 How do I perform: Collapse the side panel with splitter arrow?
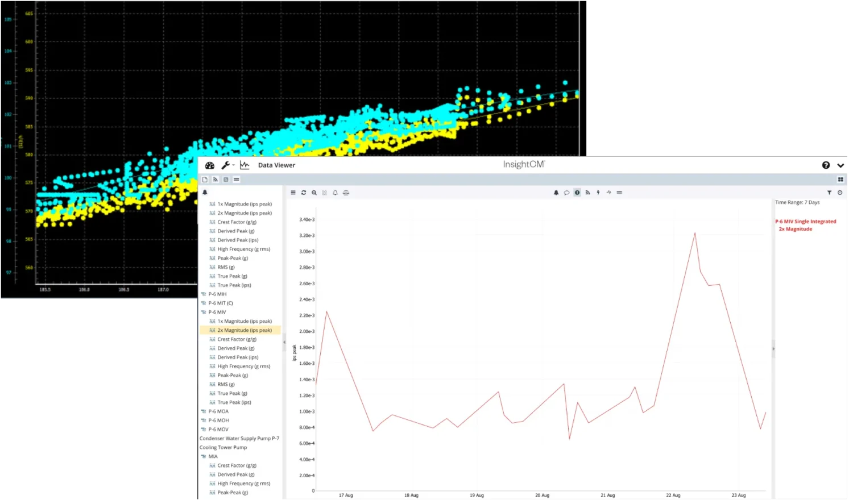tap(284, 342)
